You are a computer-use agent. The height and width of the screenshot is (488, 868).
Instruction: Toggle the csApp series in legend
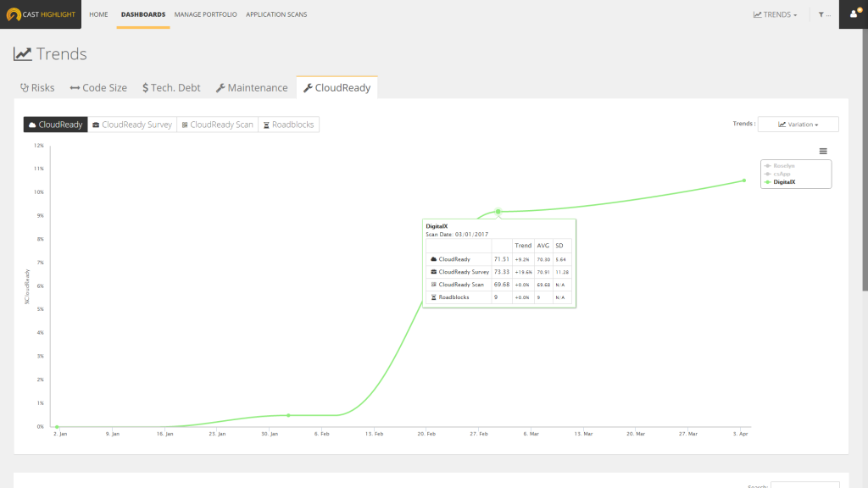tap(782, 173)
